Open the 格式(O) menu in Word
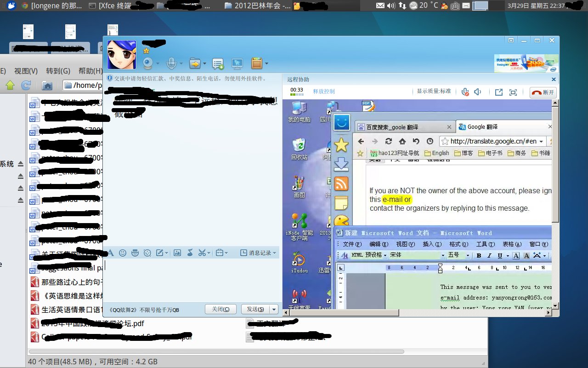The image size is (588, 368). pos(458,244)
